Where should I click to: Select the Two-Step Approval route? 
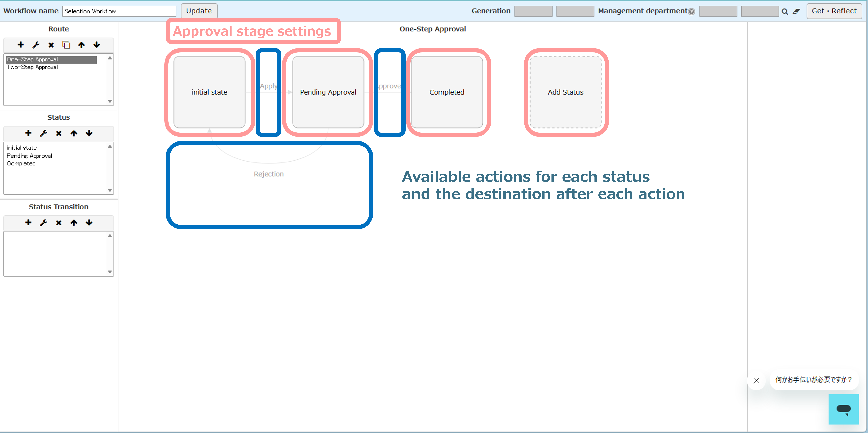coord(32,67)
